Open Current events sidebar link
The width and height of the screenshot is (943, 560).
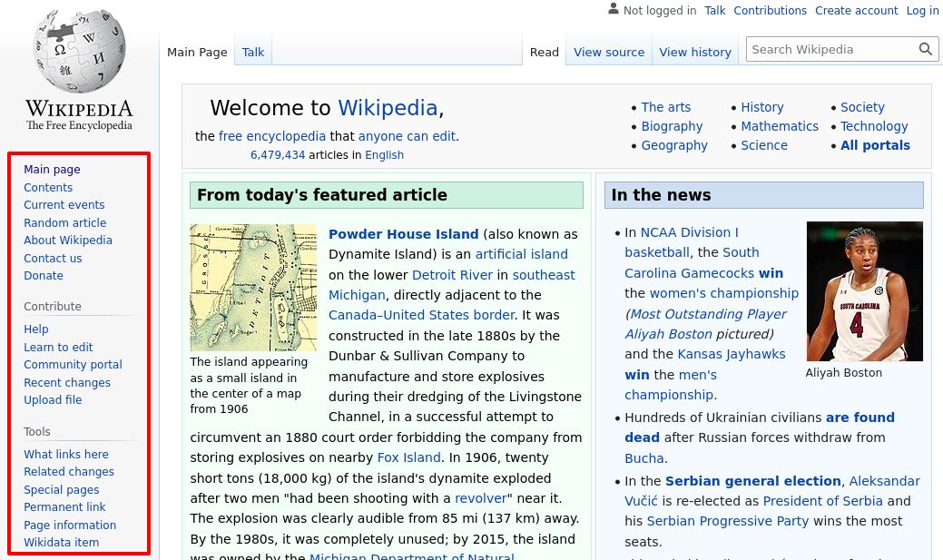[64, 205]
